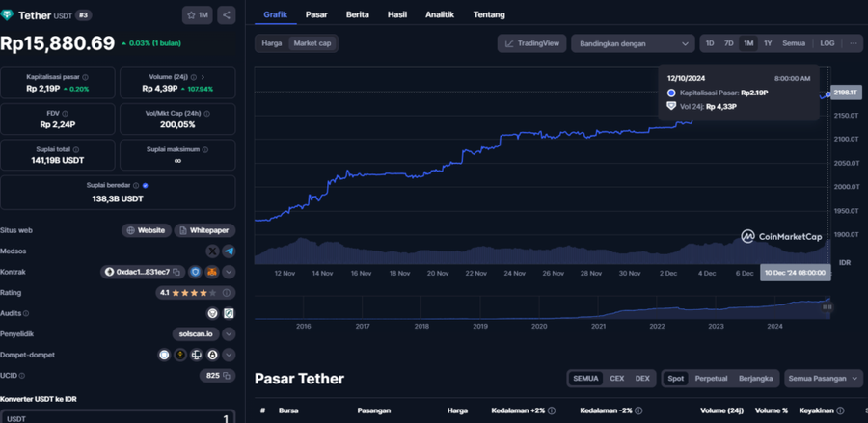This screenshot has width=868, height=423.
Task: Set chart range to 1D
Action: coord(710,43)
